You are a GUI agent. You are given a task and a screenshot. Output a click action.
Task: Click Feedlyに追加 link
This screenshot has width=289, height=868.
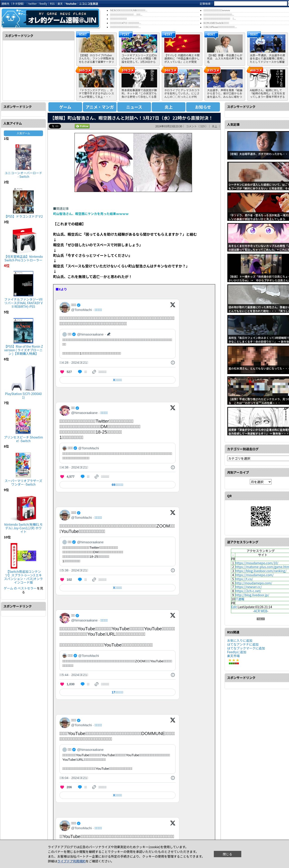pyautogui.click(x=237, y=652)
